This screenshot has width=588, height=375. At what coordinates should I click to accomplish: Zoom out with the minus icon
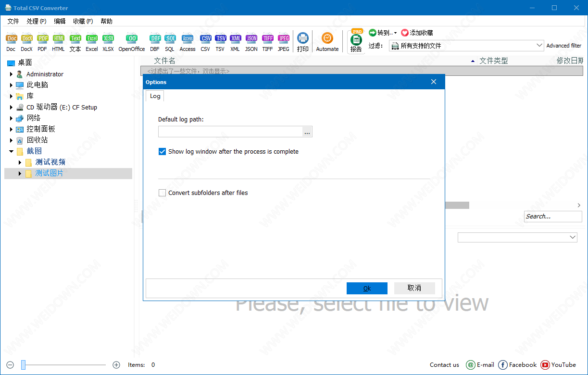click(x=11, y=365)
